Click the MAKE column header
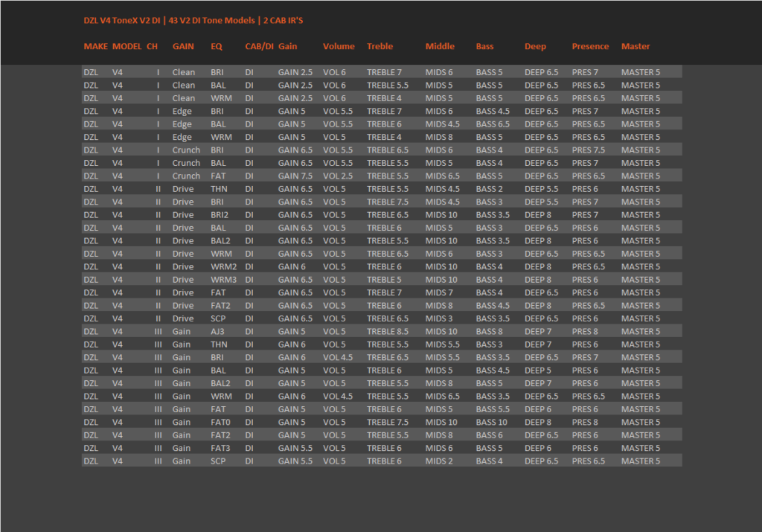This screenshot has width=762, height=532. point(96,46)
